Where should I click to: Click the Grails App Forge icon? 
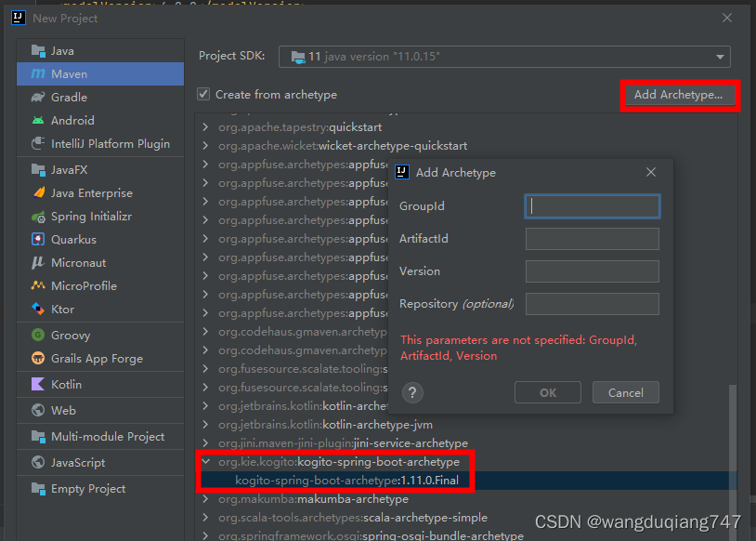click(38, 358)
